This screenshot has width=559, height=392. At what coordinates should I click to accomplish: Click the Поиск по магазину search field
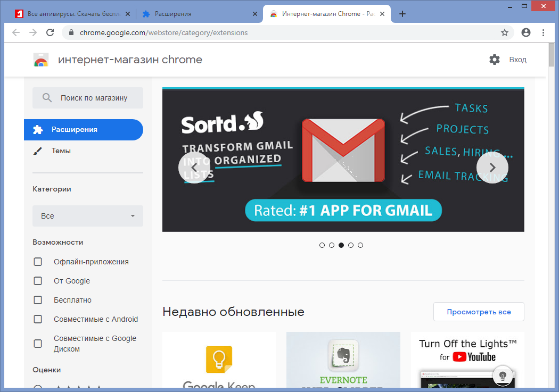tap(88, 98)
